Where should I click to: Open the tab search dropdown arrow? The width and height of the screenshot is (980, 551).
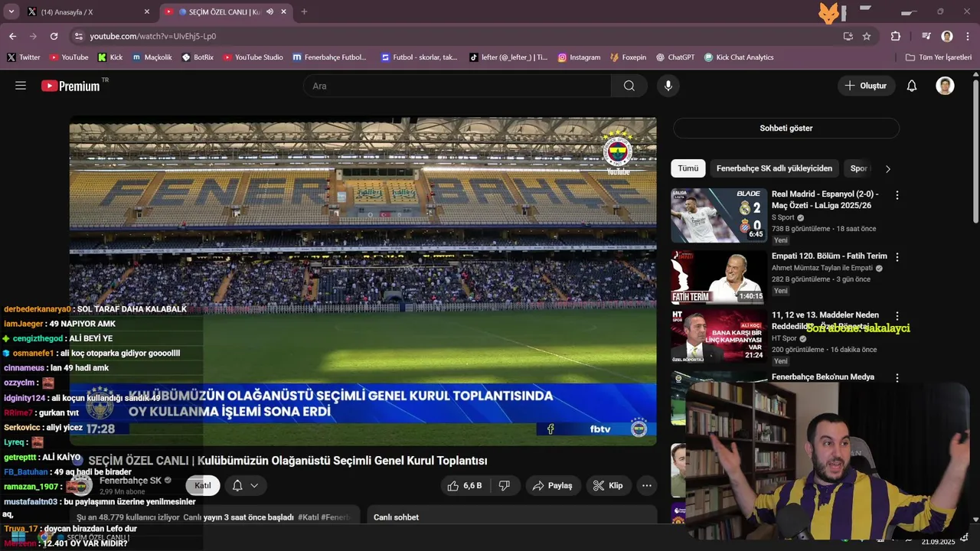tap(11, 11)
